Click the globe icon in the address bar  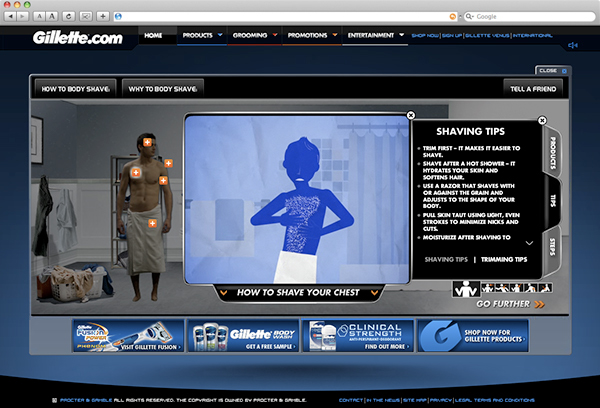click(118, 16)
